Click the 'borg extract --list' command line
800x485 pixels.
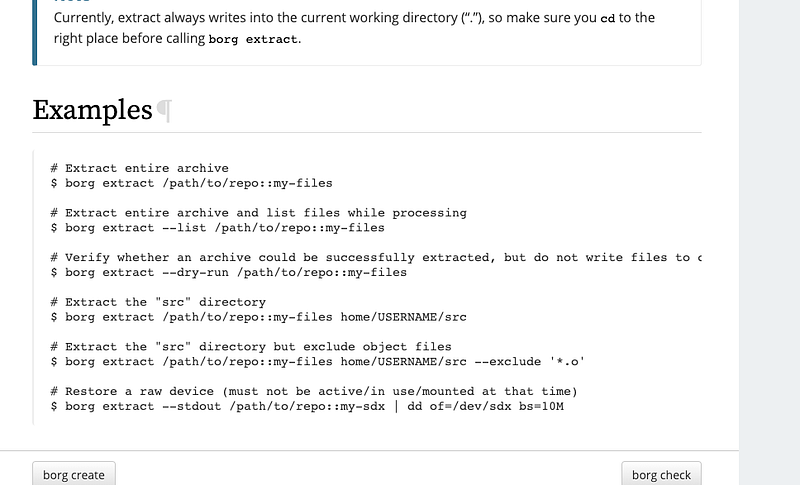(x=217, y=227)
